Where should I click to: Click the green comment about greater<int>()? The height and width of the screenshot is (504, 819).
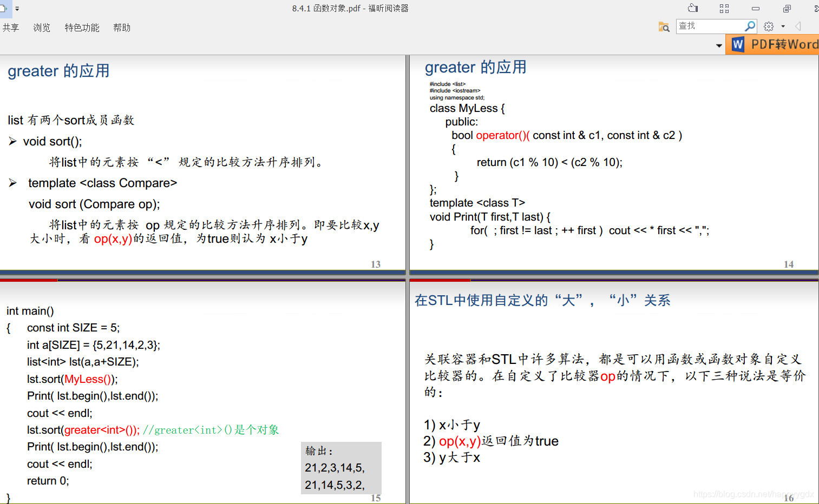(211, 430)
